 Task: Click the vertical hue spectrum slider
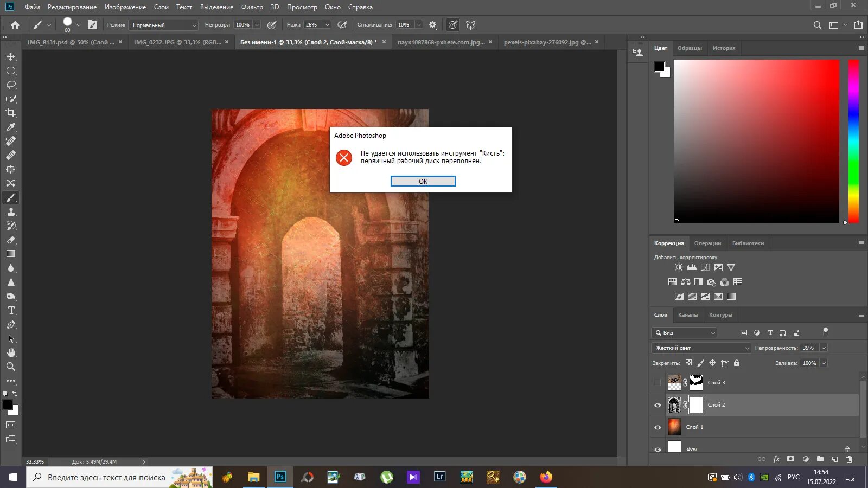point(853,141)
